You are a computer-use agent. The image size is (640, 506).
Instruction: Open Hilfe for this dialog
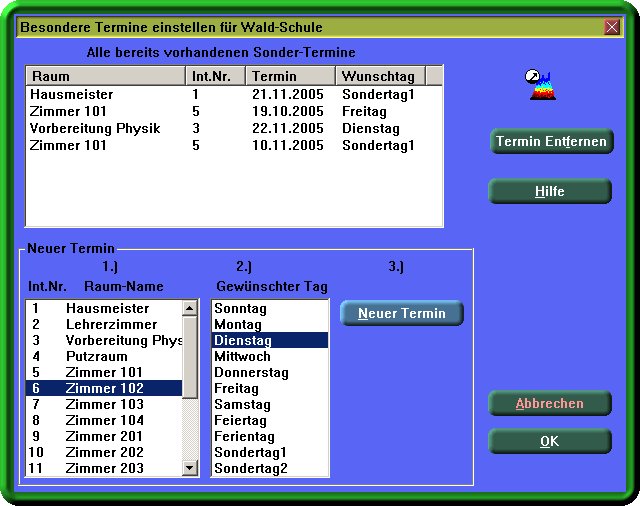[x=549, y=191]
